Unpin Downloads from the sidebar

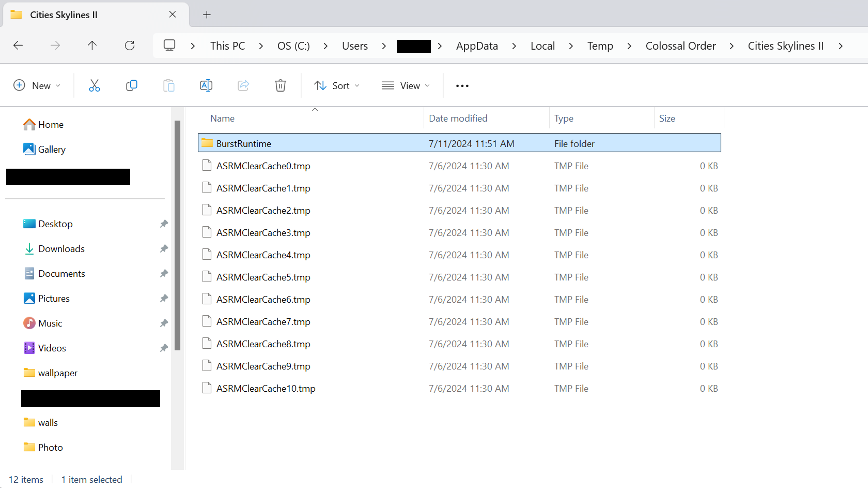tap(164, 249)
